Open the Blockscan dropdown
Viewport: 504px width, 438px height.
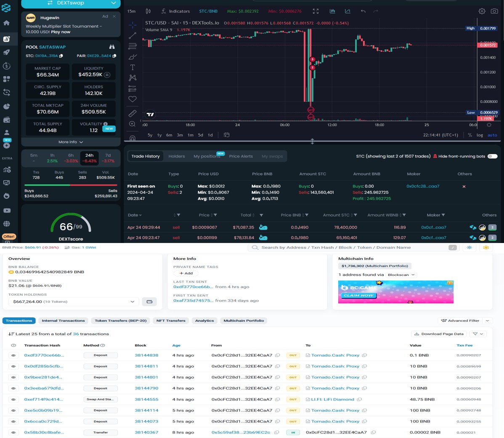point(401,275)
